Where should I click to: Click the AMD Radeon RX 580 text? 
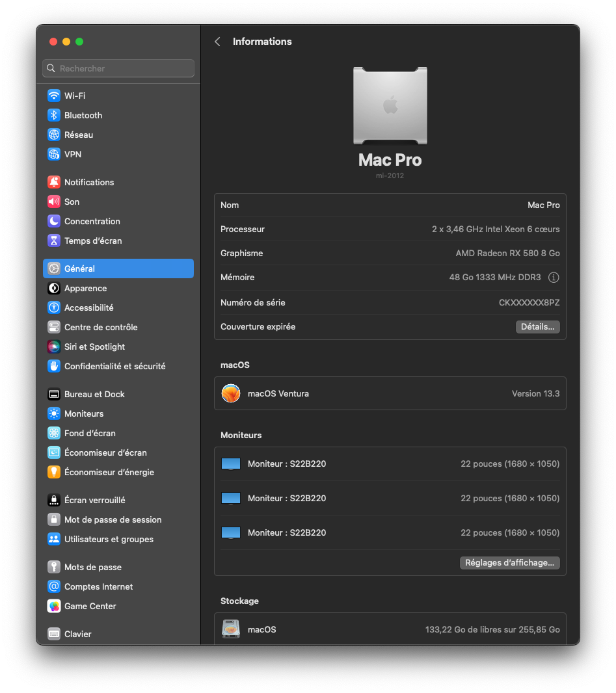tap(507, 254)
